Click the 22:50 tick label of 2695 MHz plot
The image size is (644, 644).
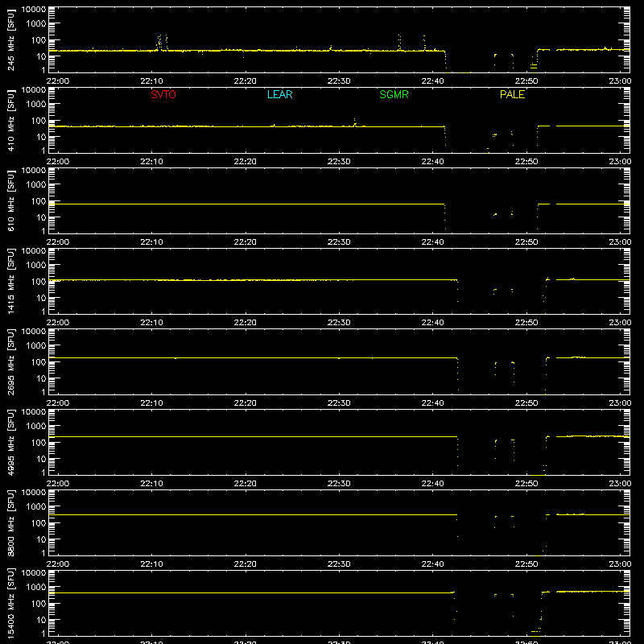tap(526, 403)
